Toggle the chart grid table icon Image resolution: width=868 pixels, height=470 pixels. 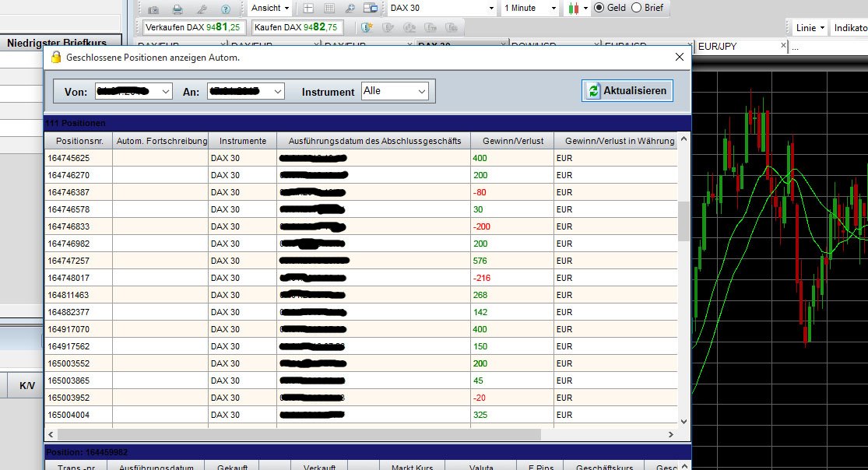[x=329, y=9]
